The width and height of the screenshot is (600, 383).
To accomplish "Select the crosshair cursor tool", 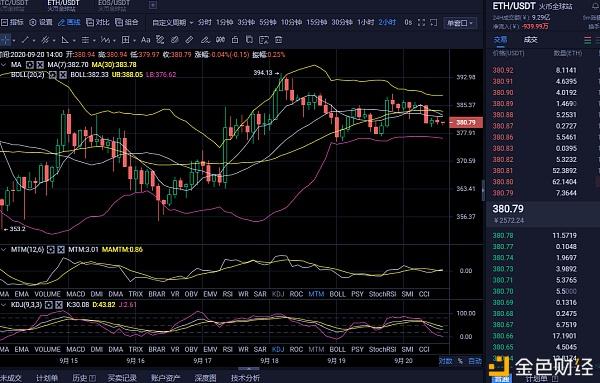I will [5, 40].
